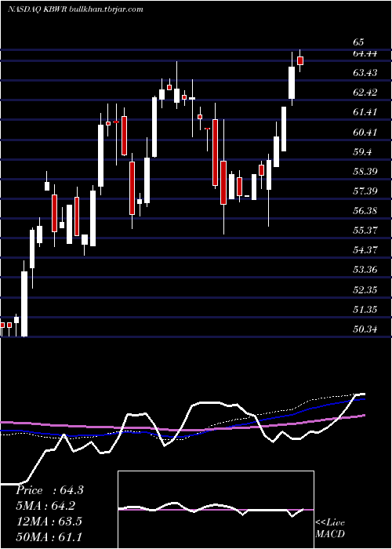Click the price axis label 53.36
The width and height of the screenshot is (392, 549).
(365, 270)
